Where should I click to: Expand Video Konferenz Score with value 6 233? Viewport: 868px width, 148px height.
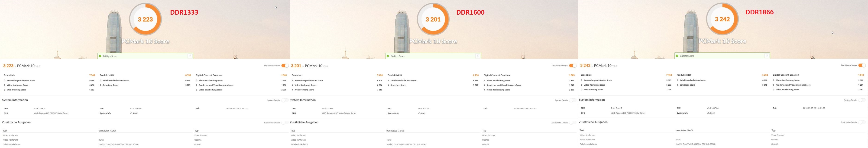[x=582, y=85]
